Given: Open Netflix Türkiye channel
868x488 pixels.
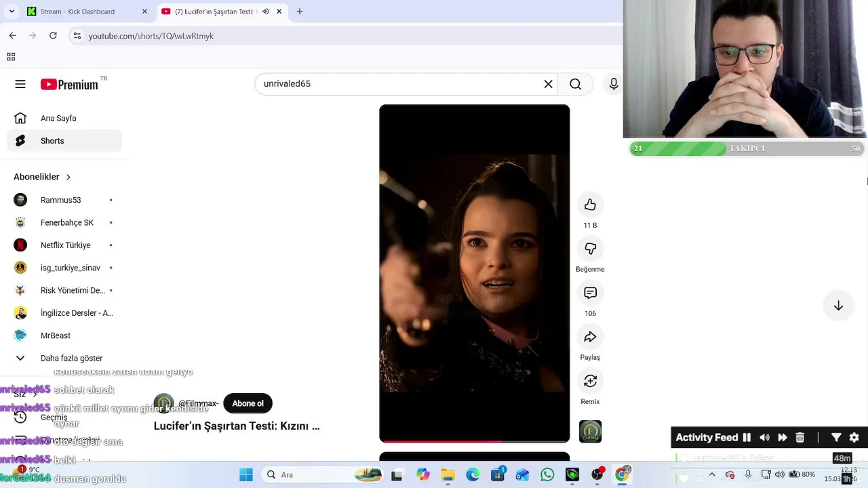Looking at the screenshot, I should pos(64,245).
